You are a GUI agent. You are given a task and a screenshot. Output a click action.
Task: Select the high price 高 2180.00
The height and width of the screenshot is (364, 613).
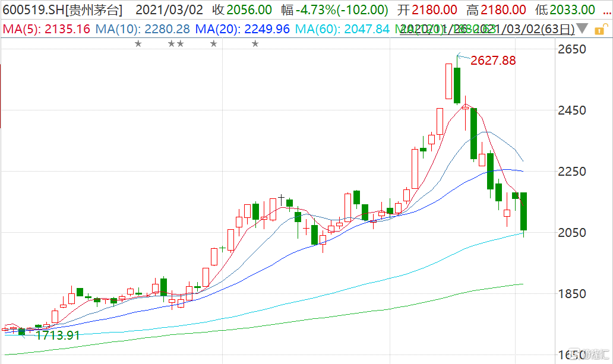coord(496,10)
